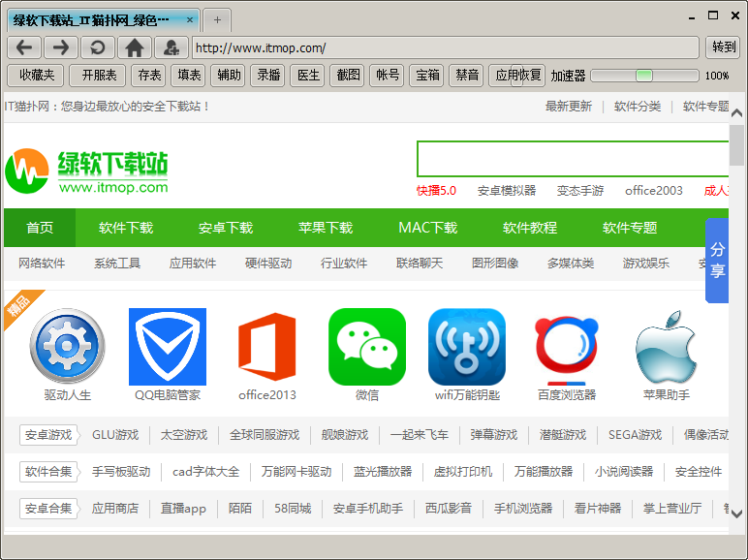
Task: Click the green site search box
Action: tap(573, 159)
